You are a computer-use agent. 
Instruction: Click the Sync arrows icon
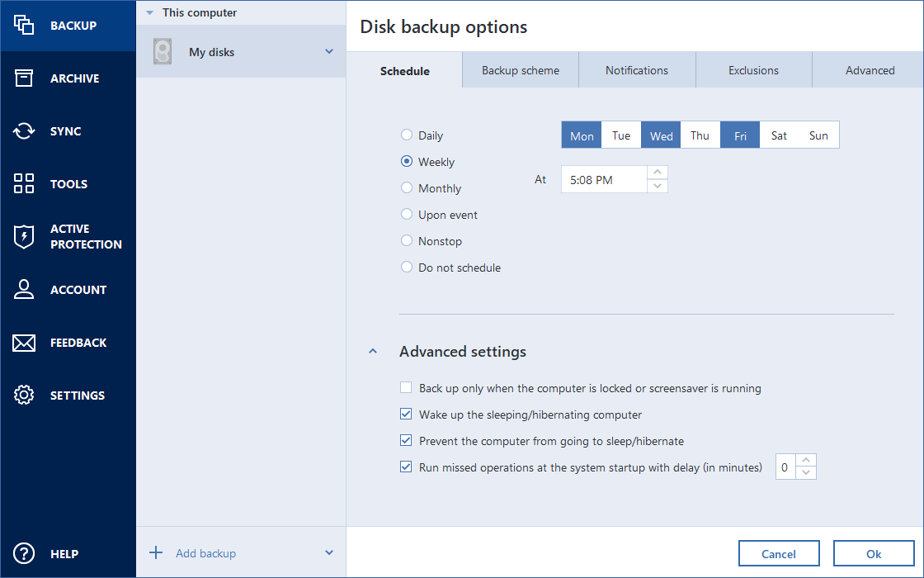24,131
